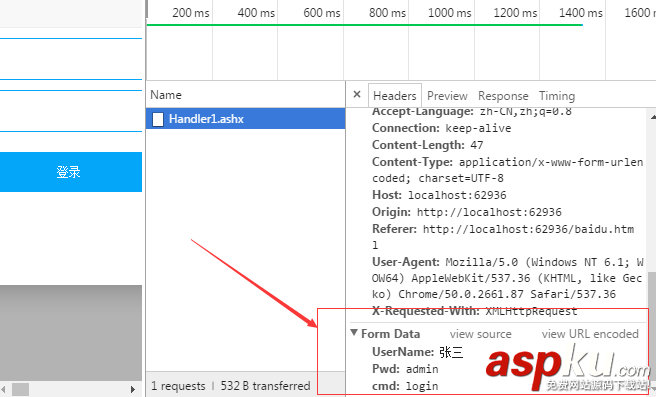The width and height of the screenshot is (656, 397).
Task: Click the Content-Length: 47 header line
Action: [428, 145]
